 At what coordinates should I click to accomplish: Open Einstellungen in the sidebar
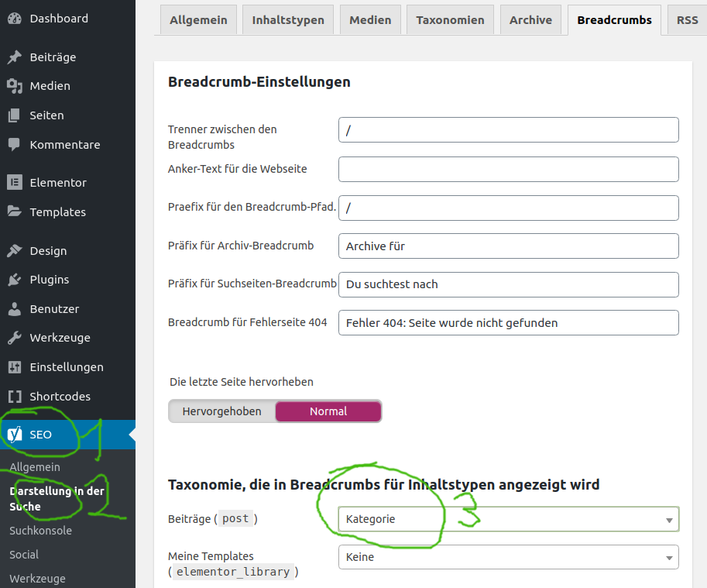coord(66,367)
